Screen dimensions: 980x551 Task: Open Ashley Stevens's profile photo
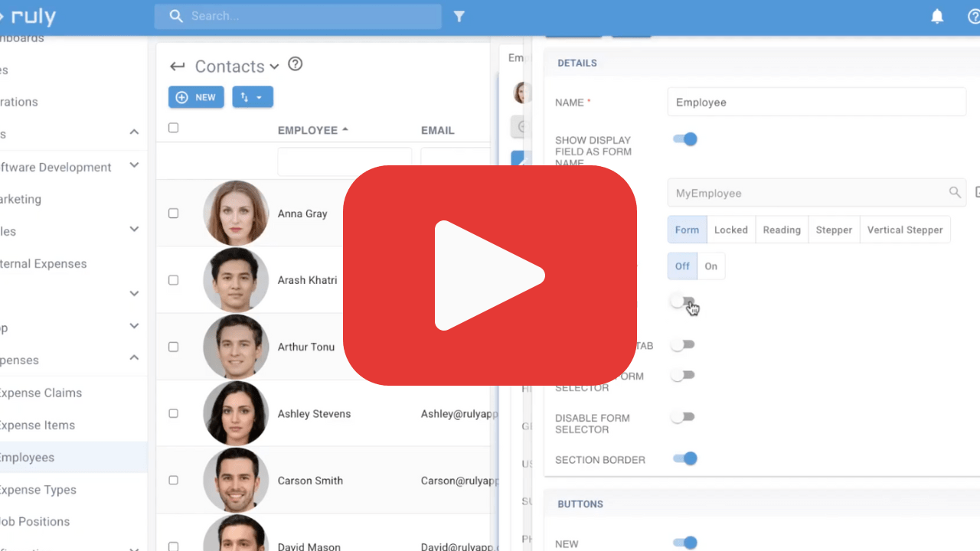236,413
